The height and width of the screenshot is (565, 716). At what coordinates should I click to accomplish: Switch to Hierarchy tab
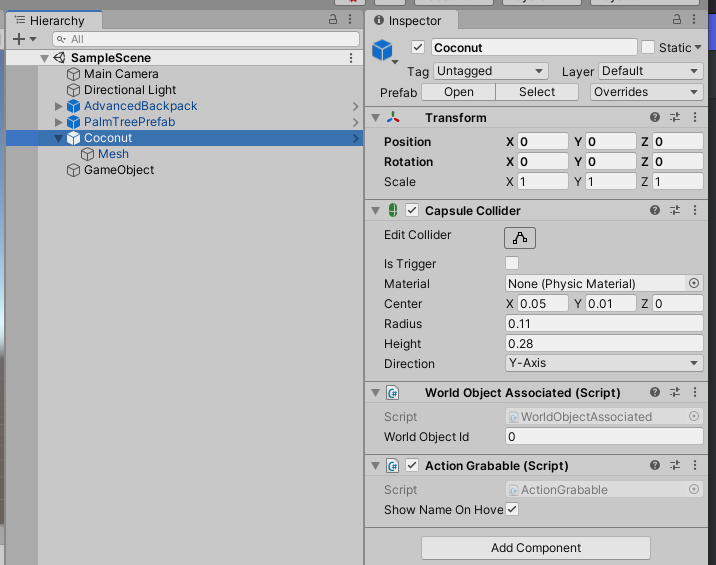coord(54,21)
